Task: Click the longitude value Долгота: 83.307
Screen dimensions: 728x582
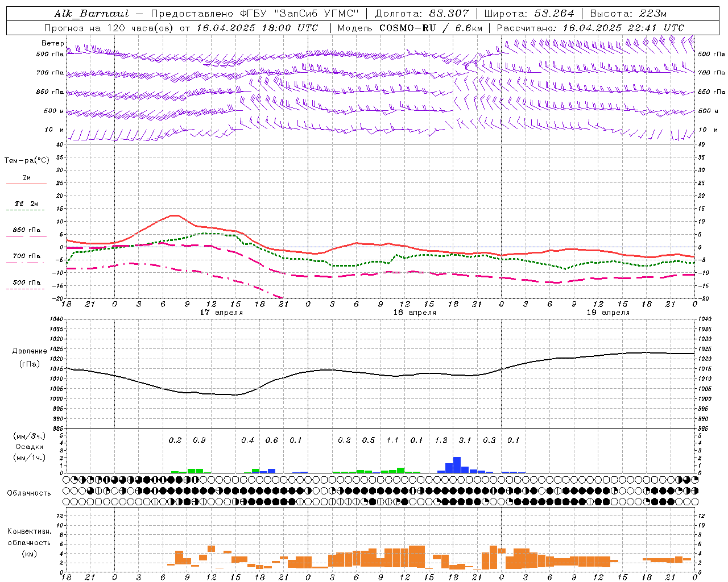Action: (421, 14)
